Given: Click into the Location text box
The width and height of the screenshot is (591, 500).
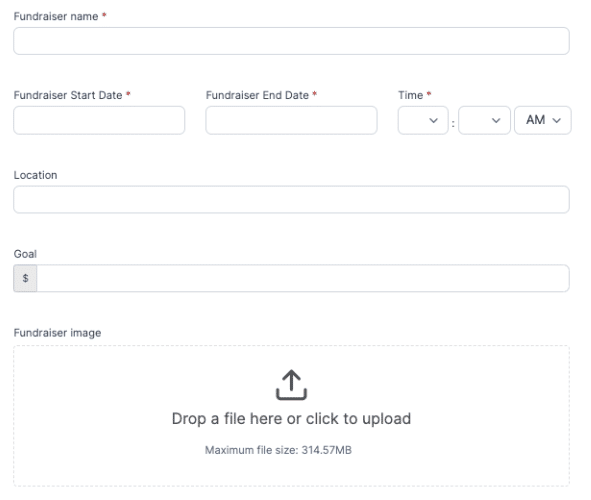Looking at the screenshot, I should (291, 199).
